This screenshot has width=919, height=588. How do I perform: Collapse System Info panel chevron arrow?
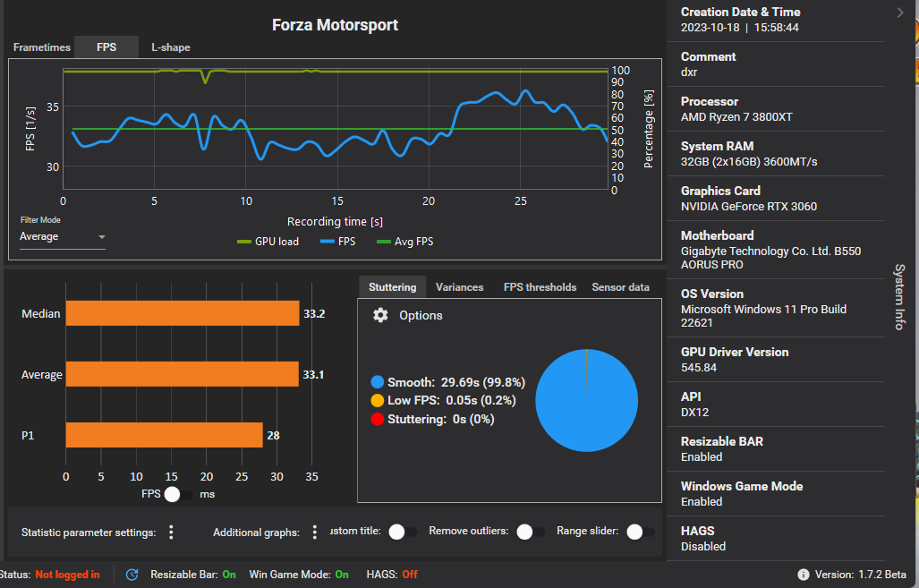[900, 13]
